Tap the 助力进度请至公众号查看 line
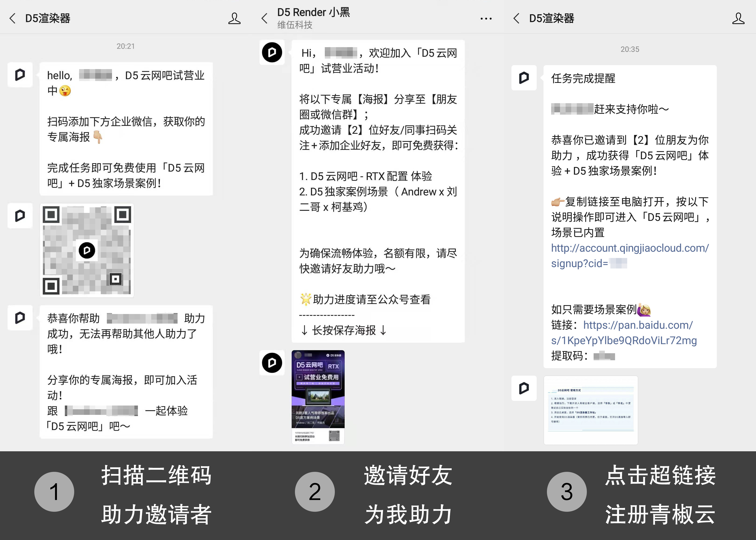This screenshot has width=756, height=540. (x=365, y=299)
